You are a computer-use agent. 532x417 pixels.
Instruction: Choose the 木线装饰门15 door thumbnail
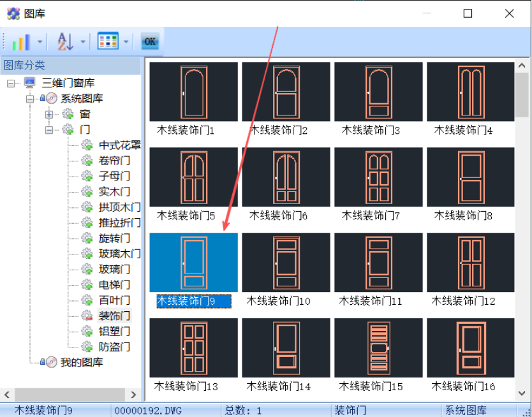378,347
